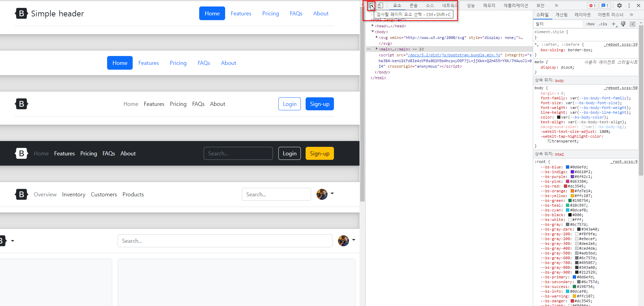
Task: Select the 이벤트 리스너 (Event Listeners) tab
Action: click(x=611, y=15)
